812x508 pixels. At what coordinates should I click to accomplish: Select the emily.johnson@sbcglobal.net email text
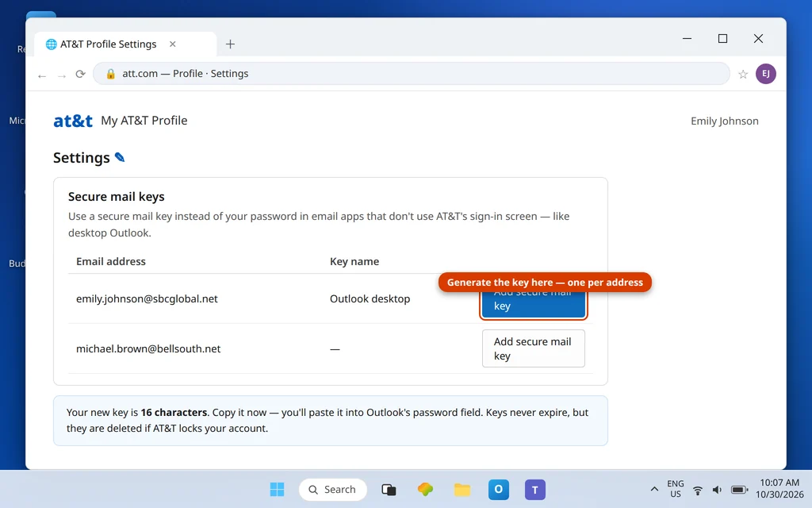point(147,298)
